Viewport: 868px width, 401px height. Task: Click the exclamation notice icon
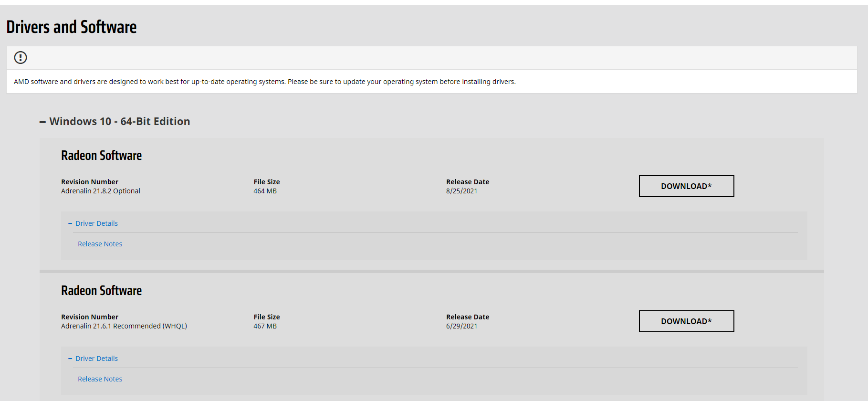[21, 58]
